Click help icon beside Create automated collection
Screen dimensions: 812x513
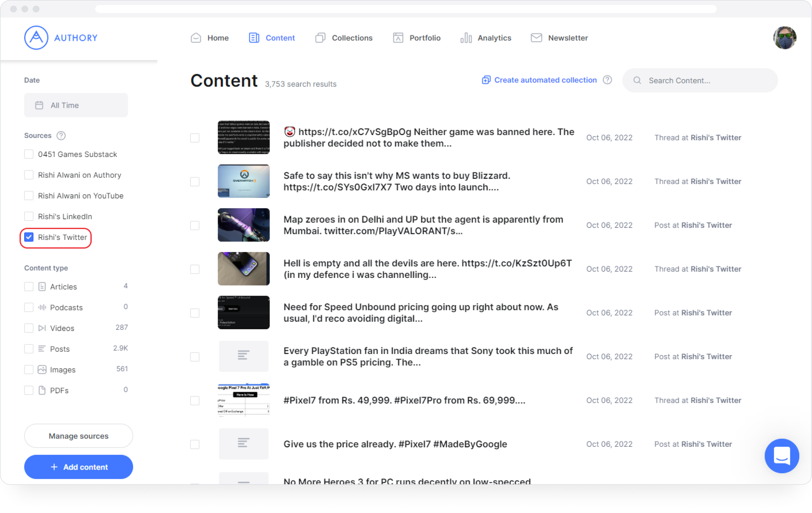(x=607, y=80)
